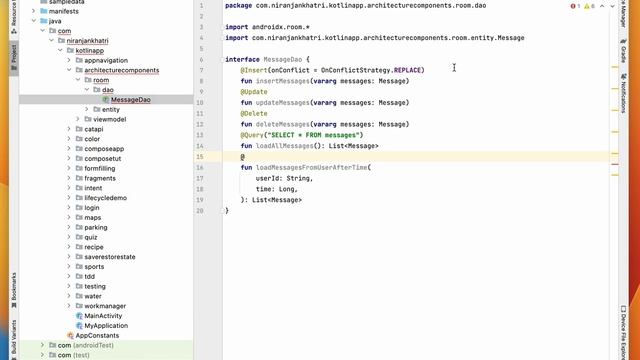Screen dimensions: 640x360
Task: Expand the viewmodel package
Action: tap(78, 119)
